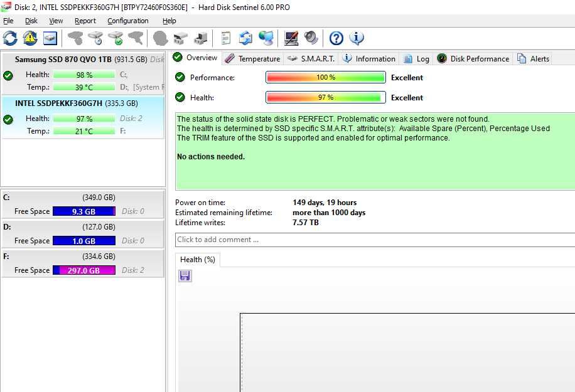Click the green disk status description text box
Viewport: 575px width, 392px height.
375,151
